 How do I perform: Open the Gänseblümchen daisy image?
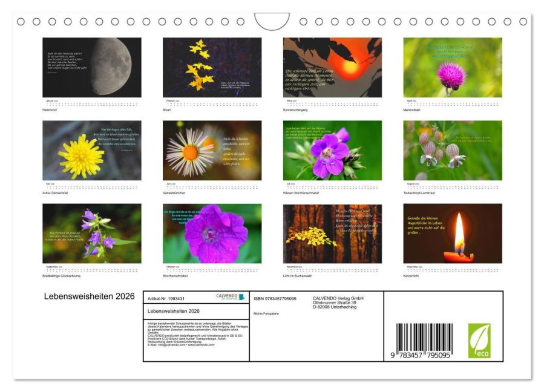point(212,150)
